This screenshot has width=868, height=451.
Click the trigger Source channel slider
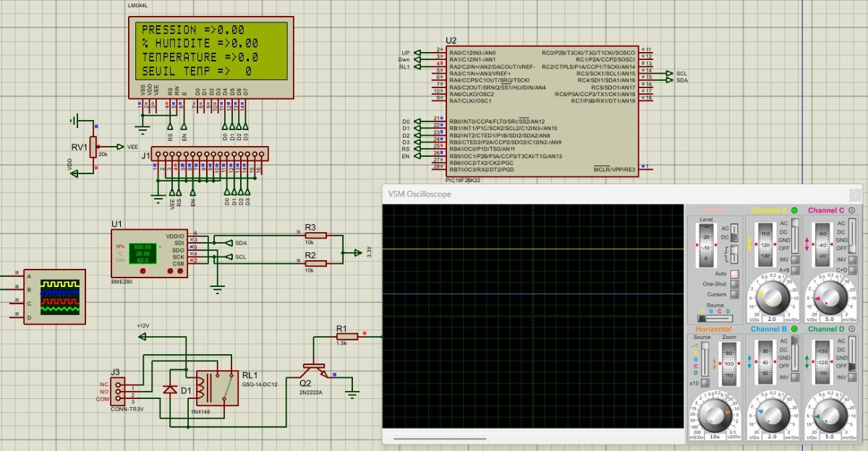click(x=713, y=318)
